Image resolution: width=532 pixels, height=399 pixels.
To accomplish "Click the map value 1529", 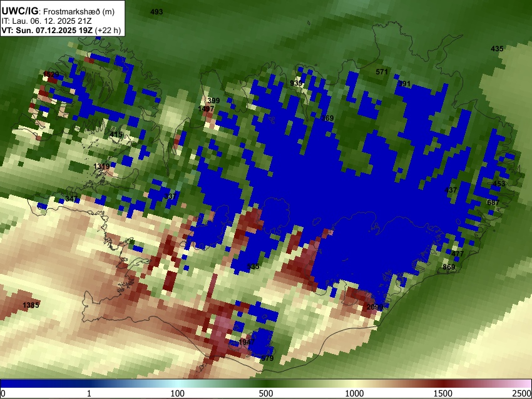I will [51, 74].
